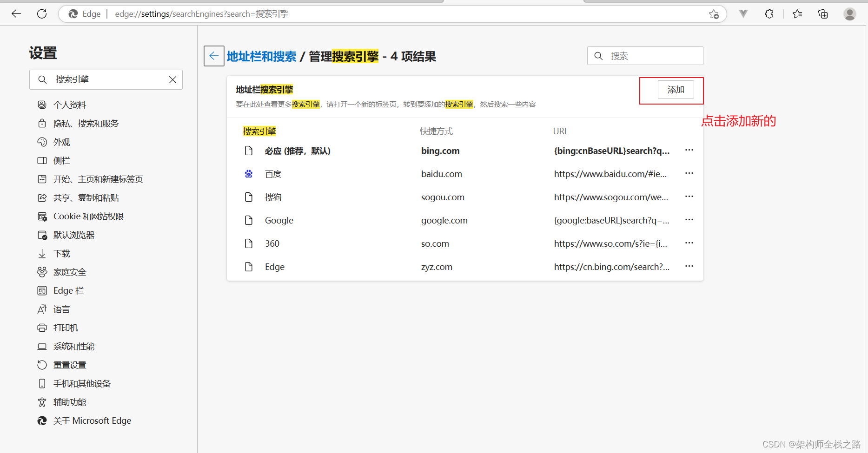Screen dimensions: 868x453
Task: Open the V-shaped extension icon in the toolbar
Action: coord(743,14)
